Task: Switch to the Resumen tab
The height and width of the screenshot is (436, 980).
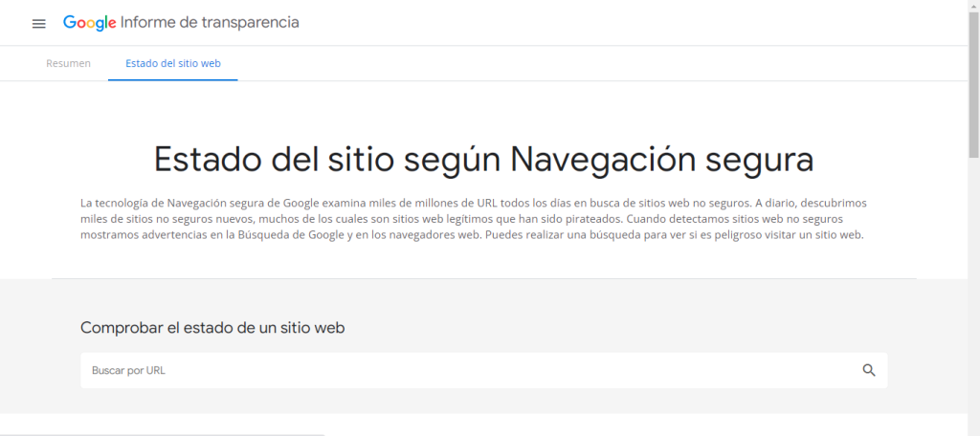Action: (68, 63)
